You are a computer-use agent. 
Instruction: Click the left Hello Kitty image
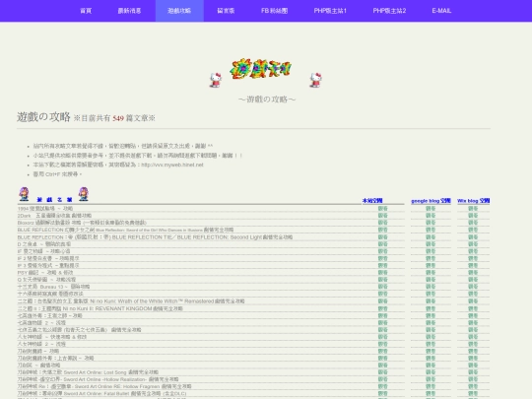coord(216,80)
